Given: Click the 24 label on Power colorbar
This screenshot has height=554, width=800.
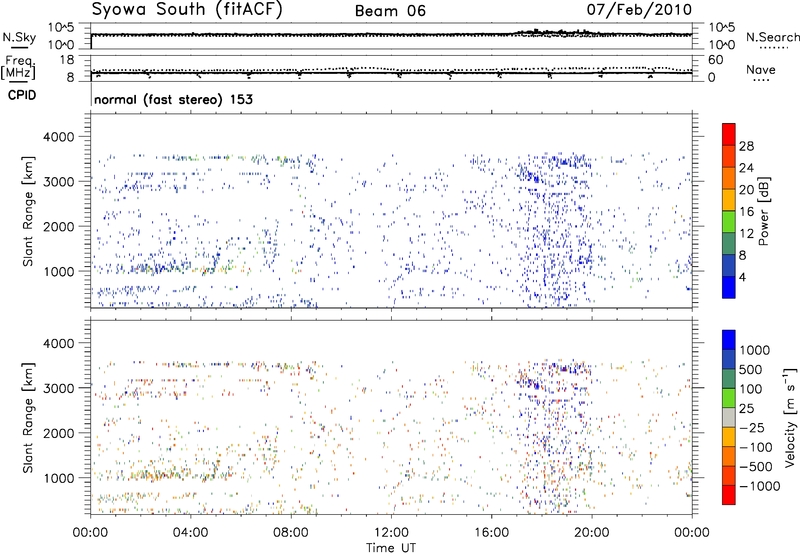Looking at the screenshot, I should [746, 168].
